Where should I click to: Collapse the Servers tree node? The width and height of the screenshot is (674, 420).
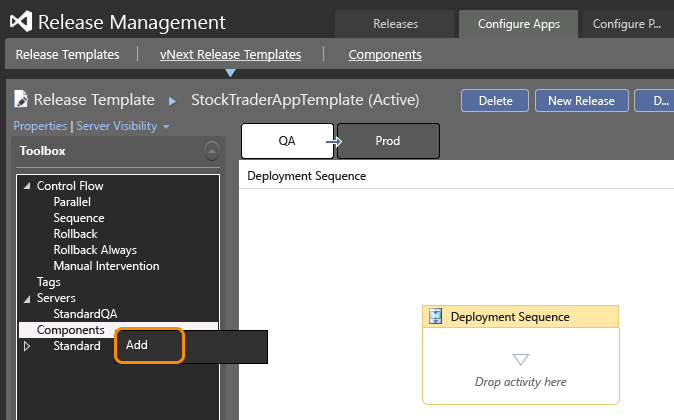(x=27, y=298)
